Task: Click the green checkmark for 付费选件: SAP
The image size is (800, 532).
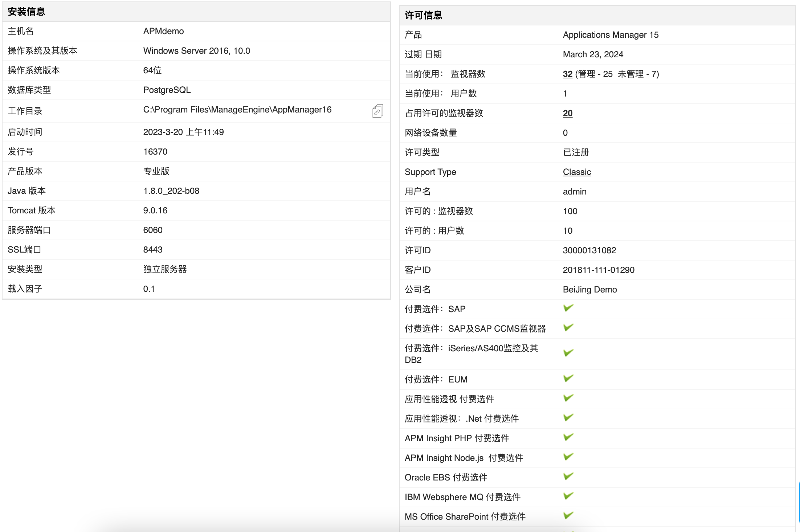Action: pos(568,308)
